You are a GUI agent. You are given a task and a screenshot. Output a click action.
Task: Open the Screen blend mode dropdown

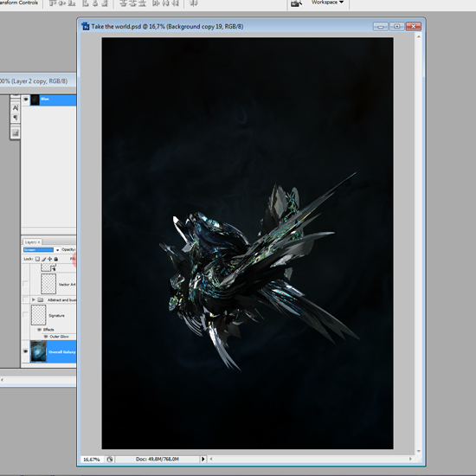[x=42, y=250]
